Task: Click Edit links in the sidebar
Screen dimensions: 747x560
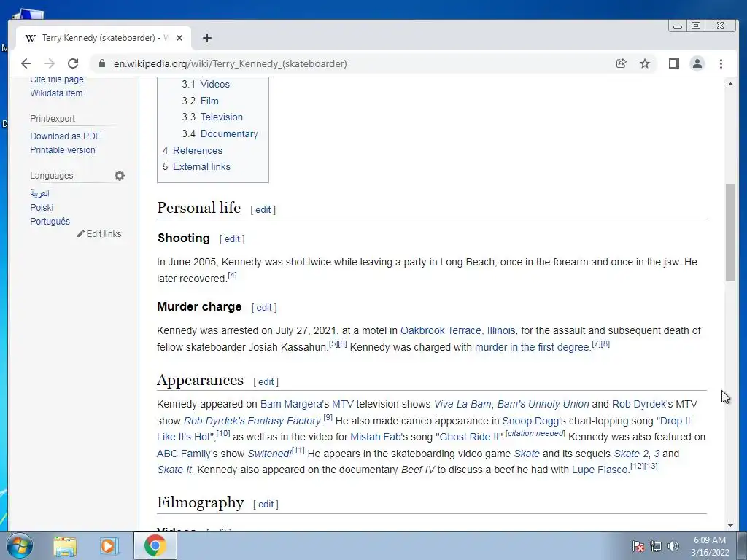Action: click(99, 234)
